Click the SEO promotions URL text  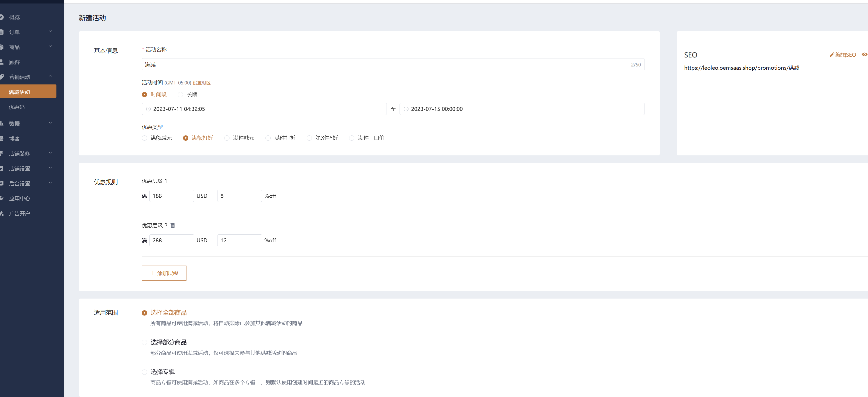[742, 68]
